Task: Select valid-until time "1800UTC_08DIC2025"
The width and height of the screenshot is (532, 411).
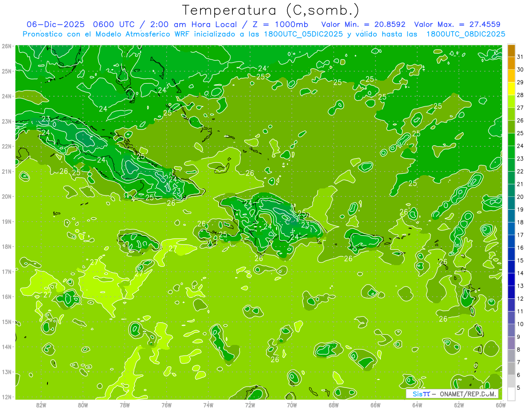Action: (x=465, y=34)
